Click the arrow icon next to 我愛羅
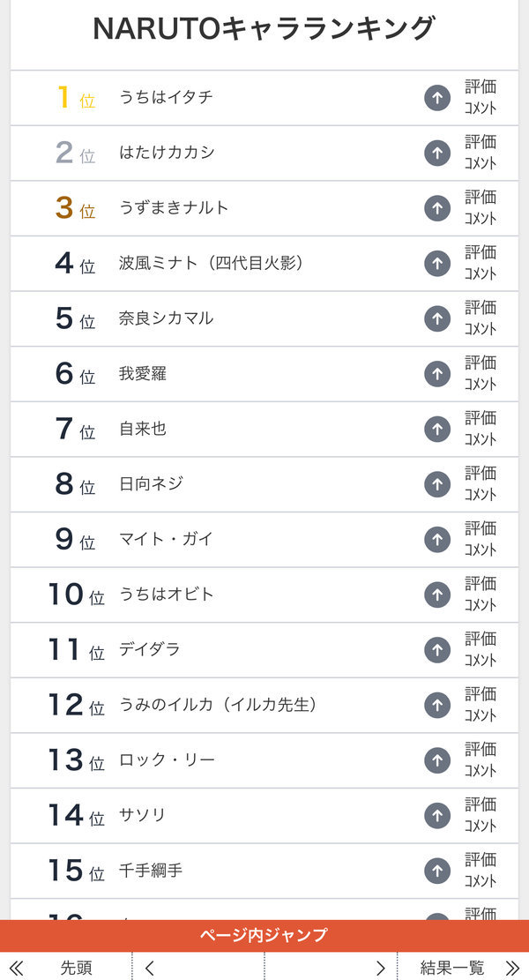This screenshot has width=529, height=980. pyautogui.click(x=437, y=374)
